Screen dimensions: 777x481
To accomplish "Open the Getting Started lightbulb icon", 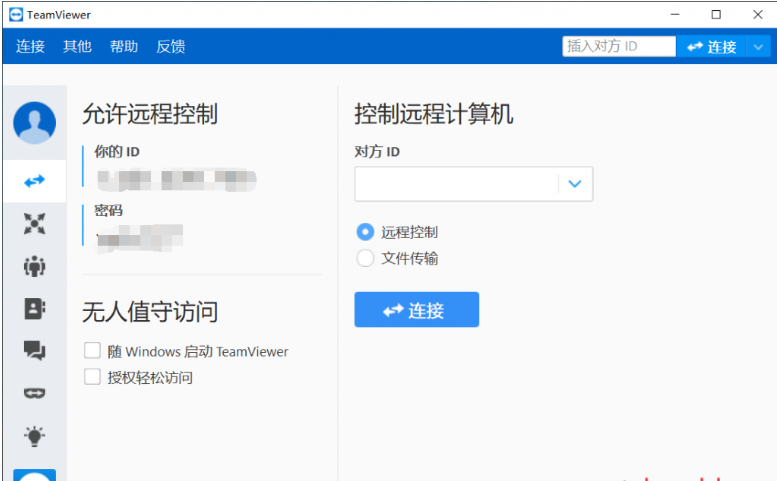I will (x=35, y=436).
